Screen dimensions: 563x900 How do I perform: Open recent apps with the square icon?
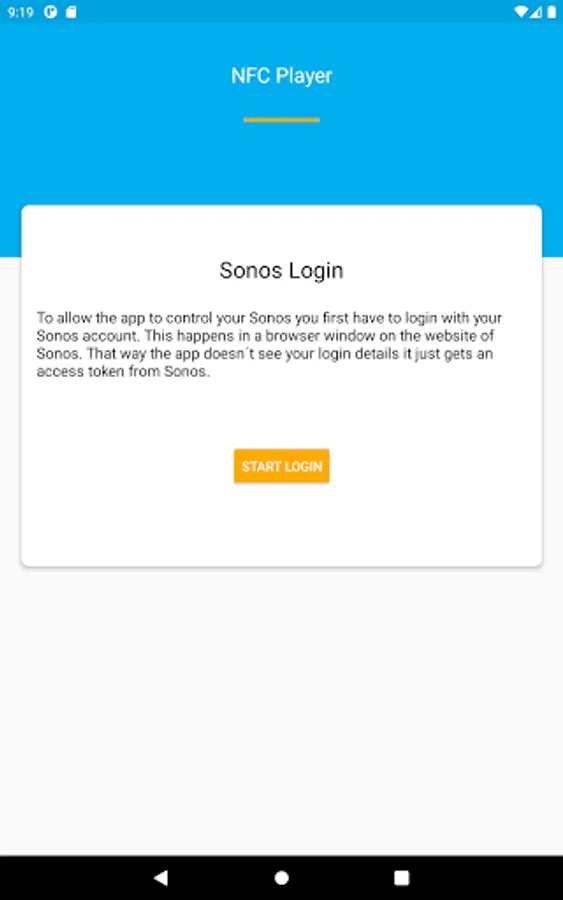[402, 877]
